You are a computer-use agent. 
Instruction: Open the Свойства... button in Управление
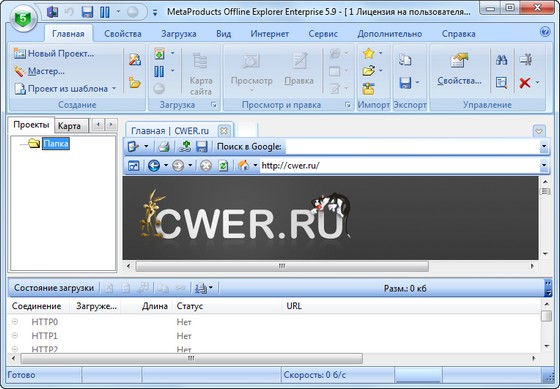click(459, 70)
